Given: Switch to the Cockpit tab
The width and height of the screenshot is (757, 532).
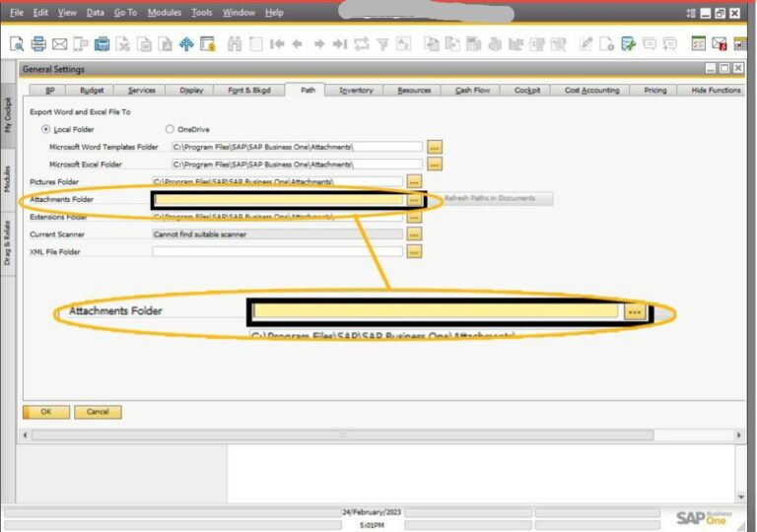Looking at the screenshot, I should point(527,91).
